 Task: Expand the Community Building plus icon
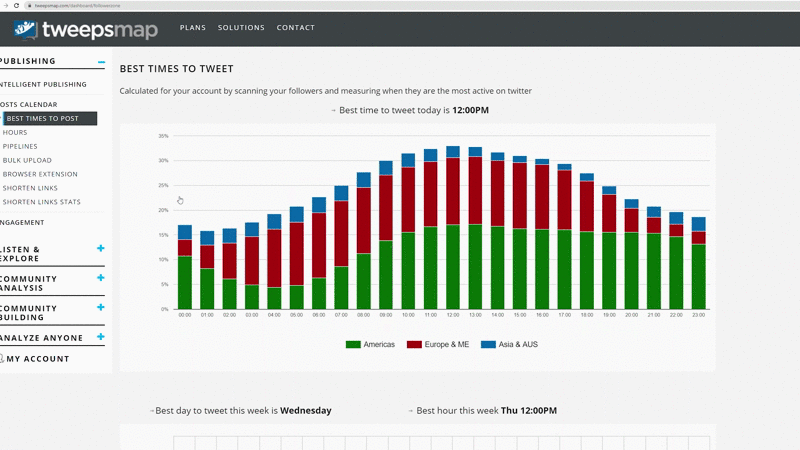[x=101, y=308]
